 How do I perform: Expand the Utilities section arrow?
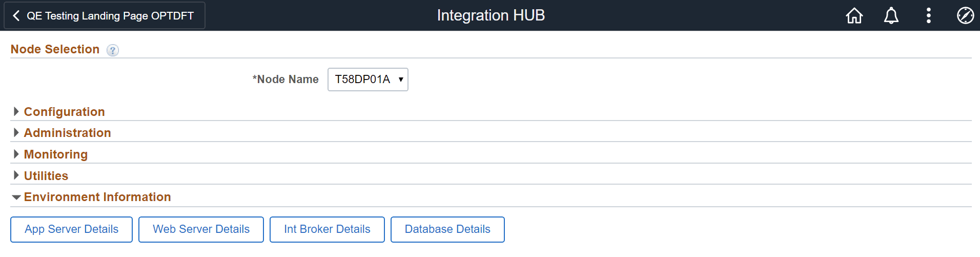coord(16,175)
